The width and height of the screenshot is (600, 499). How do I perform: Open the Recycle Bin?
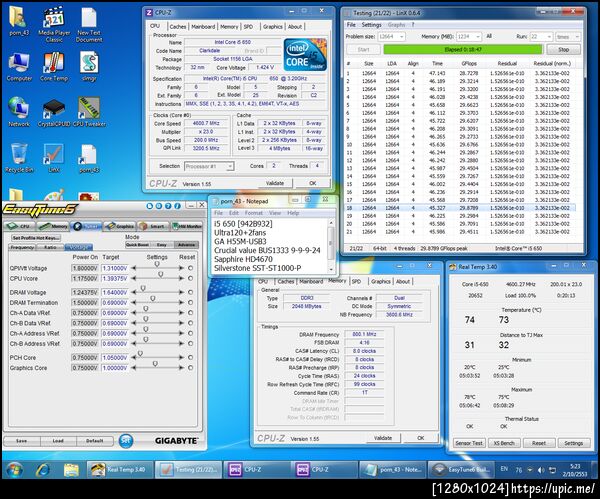19,158
